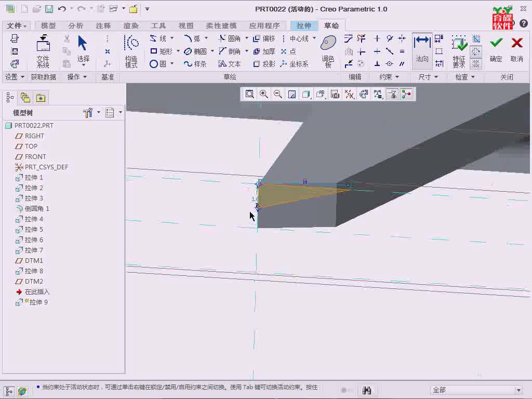This screenshot has height=399, width=532.
Task: Select the Circle (圆) sketch tool
Action: click(158, 64)
